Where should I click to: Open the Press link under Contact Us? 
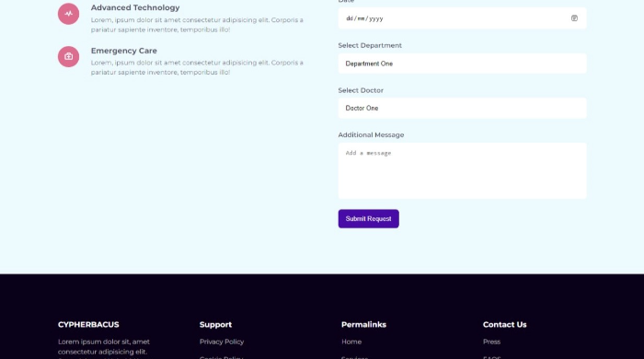[x=491, y=342]
